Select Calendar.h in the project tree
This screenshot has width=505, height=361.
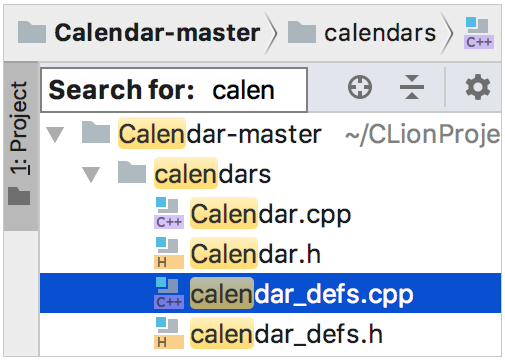click(256, 254)
